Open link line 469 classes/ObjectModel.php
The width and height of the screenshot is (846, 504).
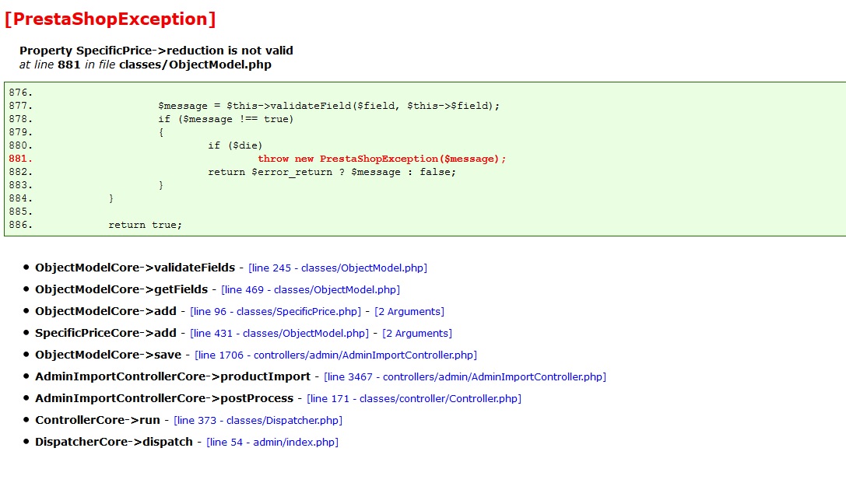tap(311, 289)
